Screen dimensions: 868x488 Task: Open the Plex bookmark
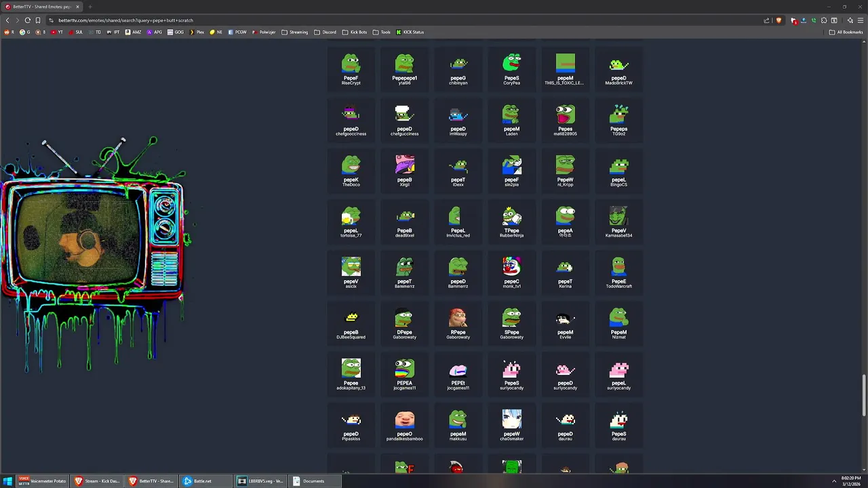coord(197,32)
